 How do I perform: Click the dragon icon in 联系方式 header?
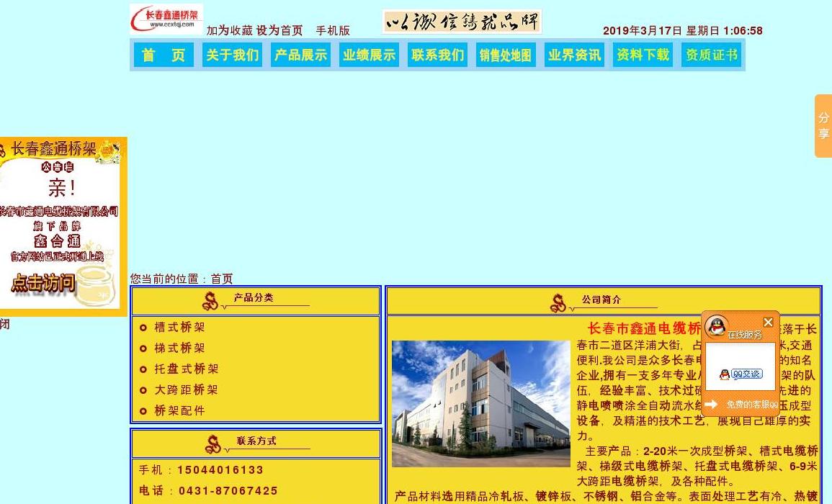click(x=213, y=444)
